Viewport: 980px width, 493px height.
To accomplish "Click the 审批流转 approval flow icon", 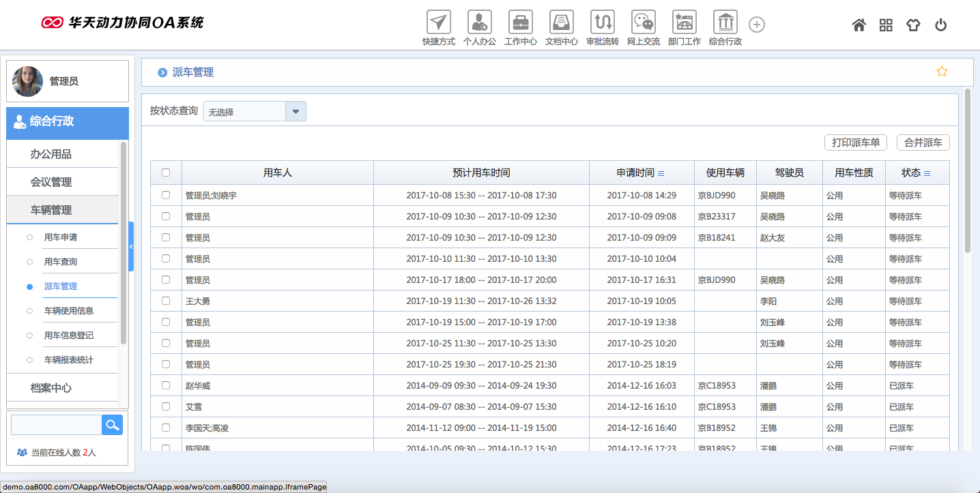I will 602,23.
